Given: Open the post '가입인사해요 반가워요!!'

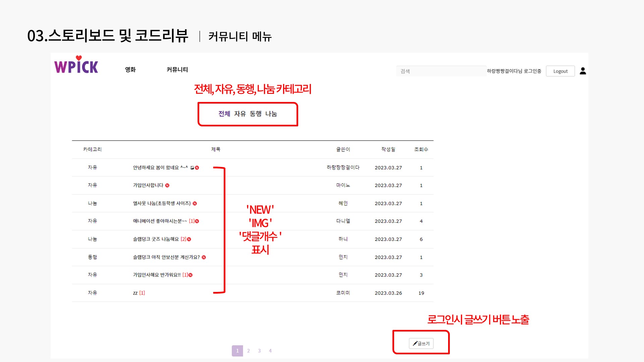Looking at the screenshot, I should coord(157,275).
